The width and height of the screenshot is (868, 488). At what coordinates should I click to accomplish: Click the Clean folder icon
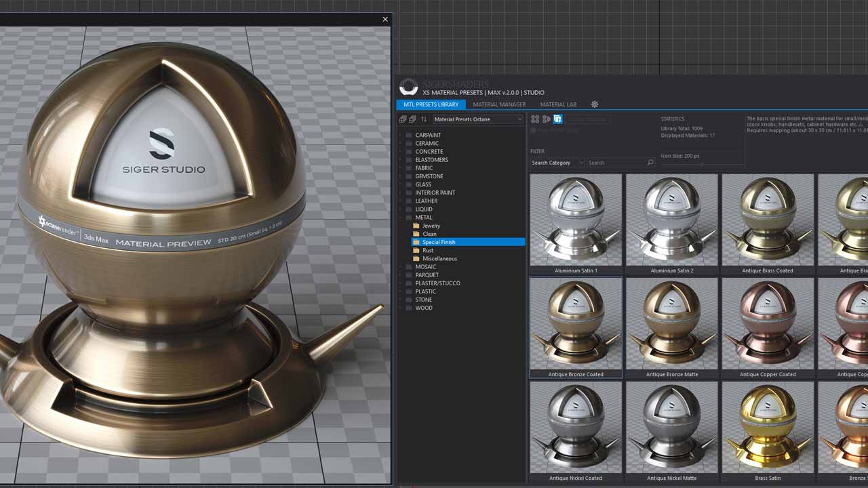416,234
